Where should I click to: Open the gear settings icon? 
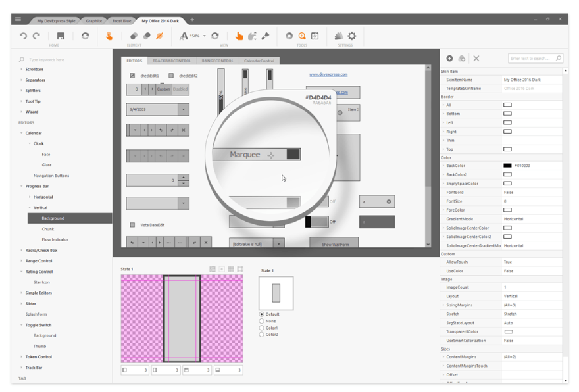(352, 36)
